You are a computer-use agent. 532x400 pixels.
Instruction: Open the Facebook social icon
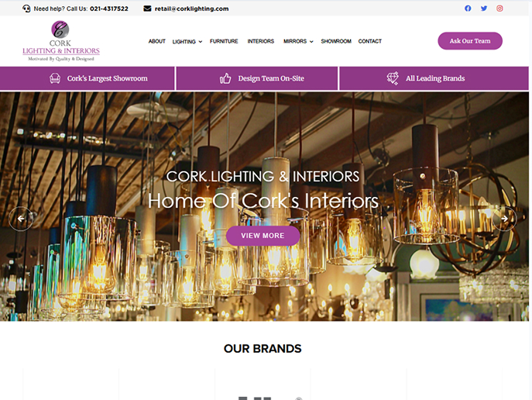pyautogui.click(x=468, y=9)
